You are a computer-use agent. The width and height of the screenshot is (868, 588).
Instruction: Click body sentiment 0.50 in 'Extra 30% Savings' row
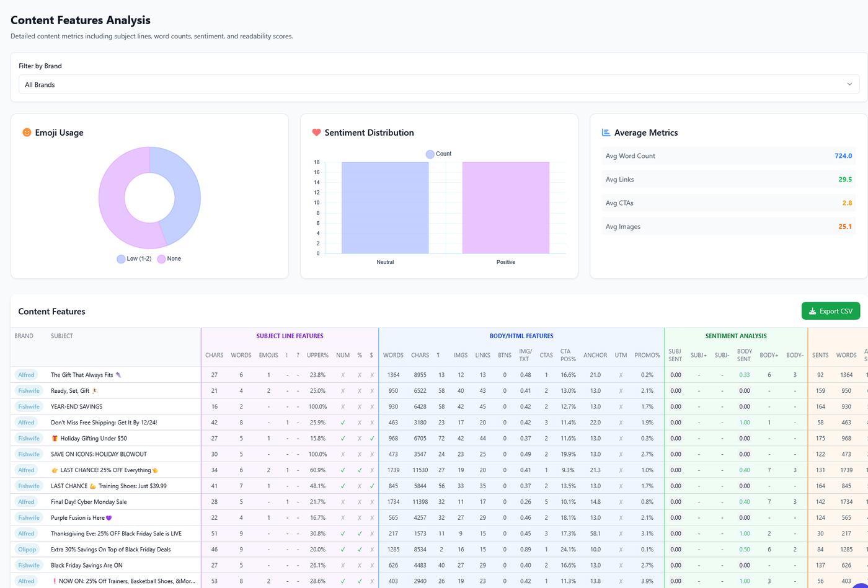tap(745, 549)
